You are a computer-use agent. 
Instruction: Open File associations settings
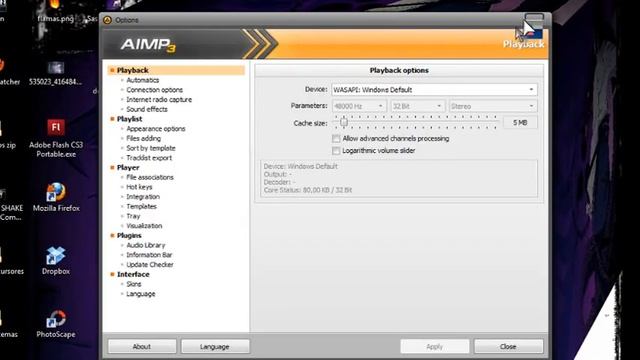click(x=150, y=177)
